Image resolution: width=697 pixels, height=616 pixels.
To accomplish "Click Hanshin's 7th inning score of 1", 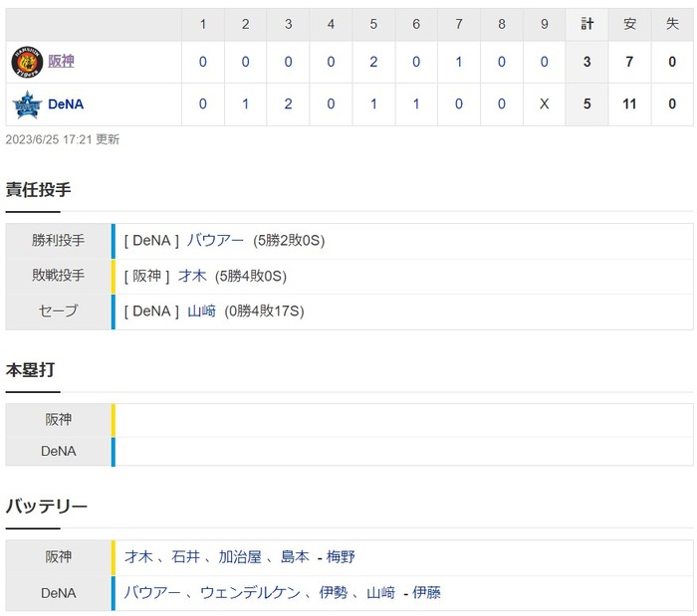I will coord(459,62).
